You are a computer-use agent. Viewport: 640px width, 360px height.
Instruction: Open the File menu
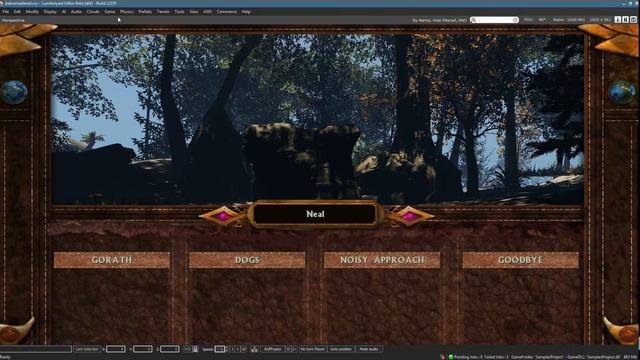[x=5, y=12]
